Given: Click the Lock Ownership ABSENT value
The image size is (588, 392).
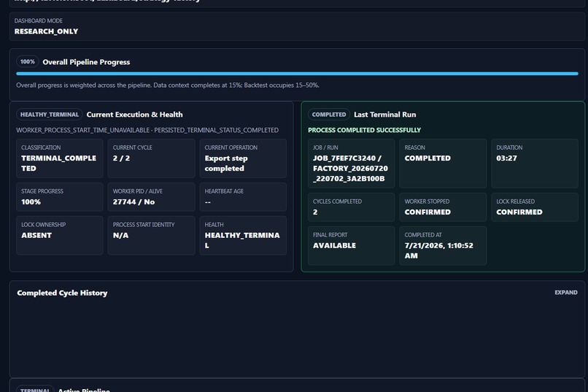Looking at the screenshot, I should (x=36, y=235).
